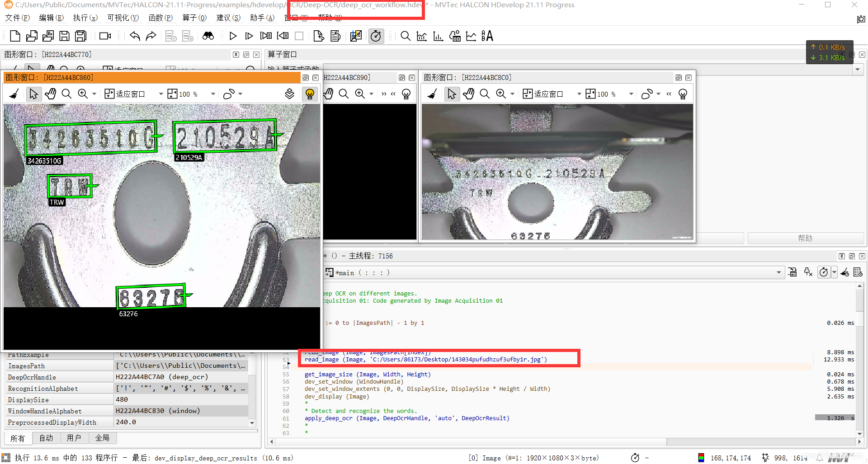Switch to the 用户 variables tab
The image size is (868, 464).
tap(74, 438)
